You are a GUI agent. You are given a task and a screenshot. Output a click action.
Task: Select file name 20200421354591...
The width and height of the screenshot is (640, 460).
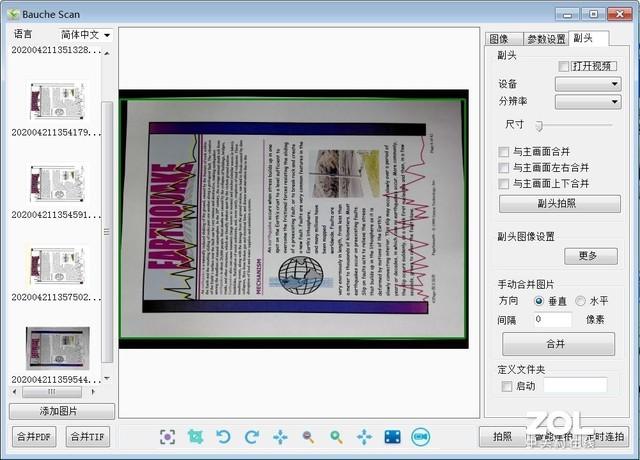[56, 215]
